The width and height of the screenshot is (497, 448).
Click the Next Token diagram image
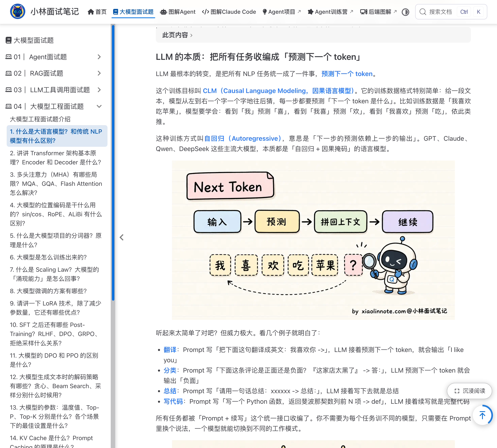(313, 240)
